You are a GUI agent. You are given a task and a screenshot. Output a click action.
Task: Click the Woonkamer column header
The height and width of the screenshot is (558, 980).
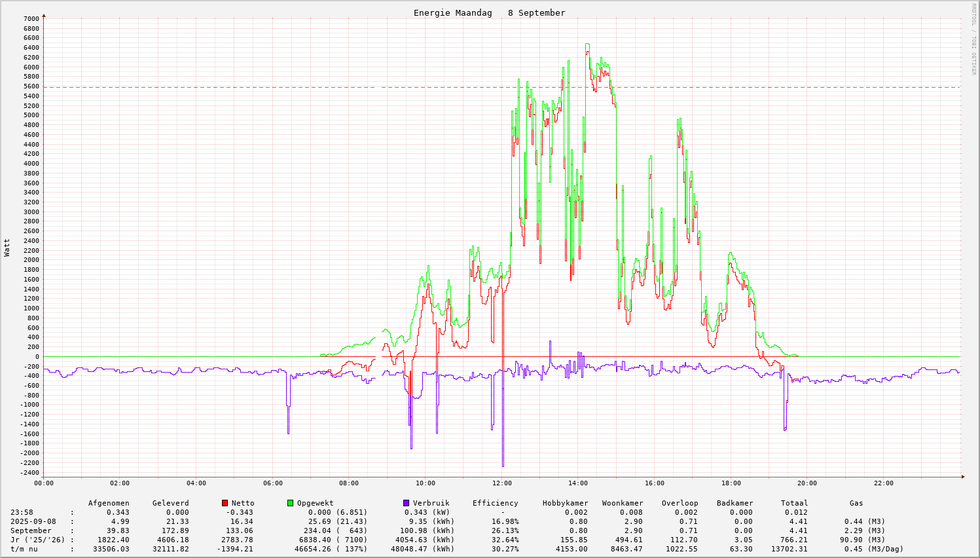coord(623,503)
